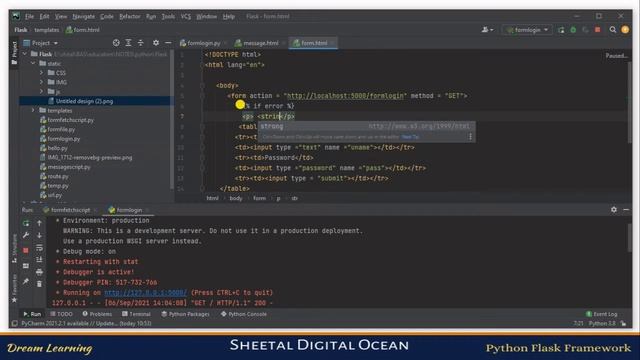
Task: Clear console with the trash icon
Action: click(x=39, y=284)
